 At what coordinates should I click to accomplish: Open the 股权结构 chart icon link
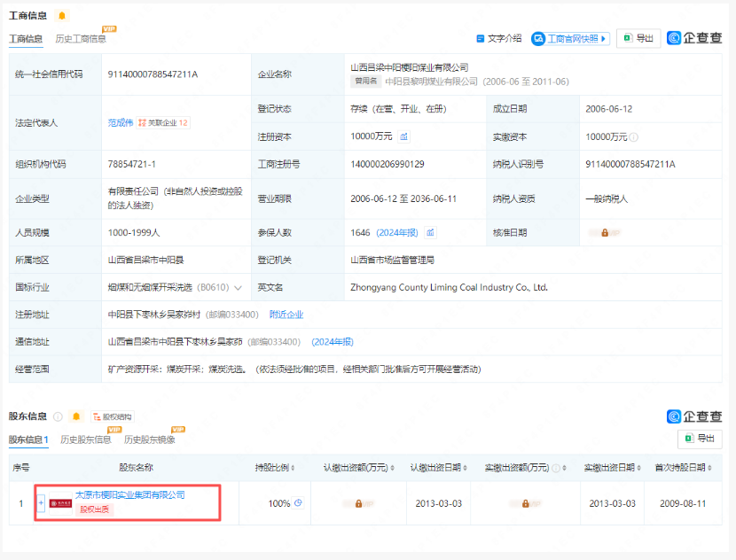tap(111, 416)
